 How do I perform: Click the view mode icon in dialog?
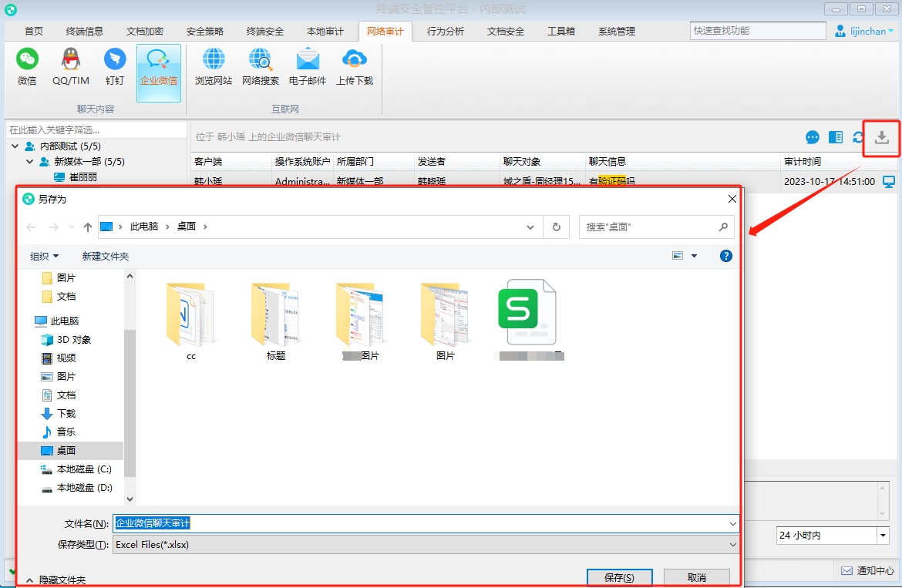pyautogui.click(x=678, y=256)
